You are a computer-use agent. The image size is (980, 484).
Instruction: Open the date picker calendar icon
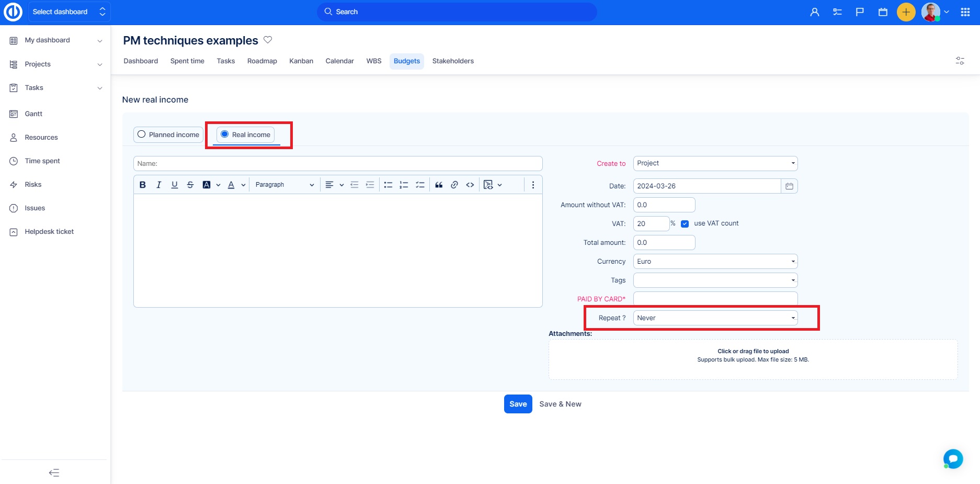(x=789, y=186)
